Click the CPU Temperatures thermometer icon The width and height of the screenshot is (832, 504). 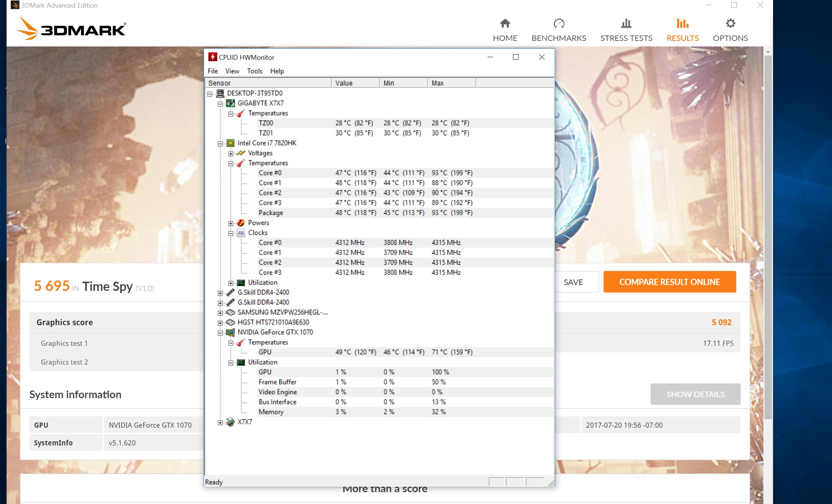click(241, 163)
